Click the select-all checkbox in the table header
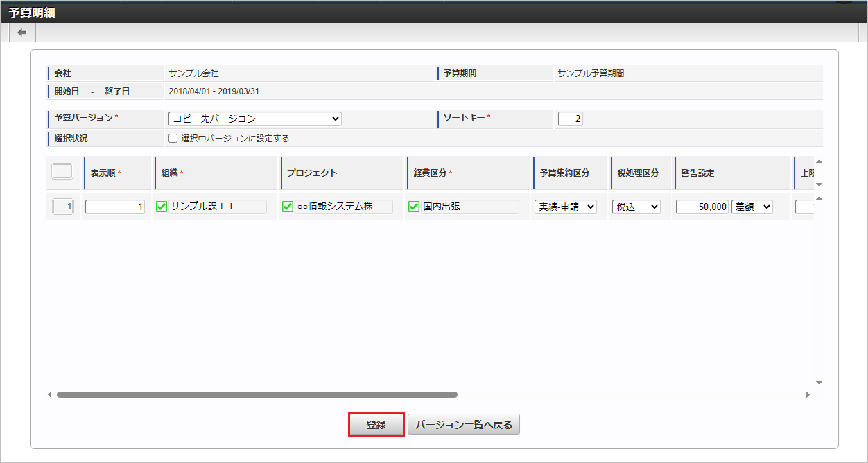Image resolution: width=868 pixels, height=463 pixels. click(62, 171)
